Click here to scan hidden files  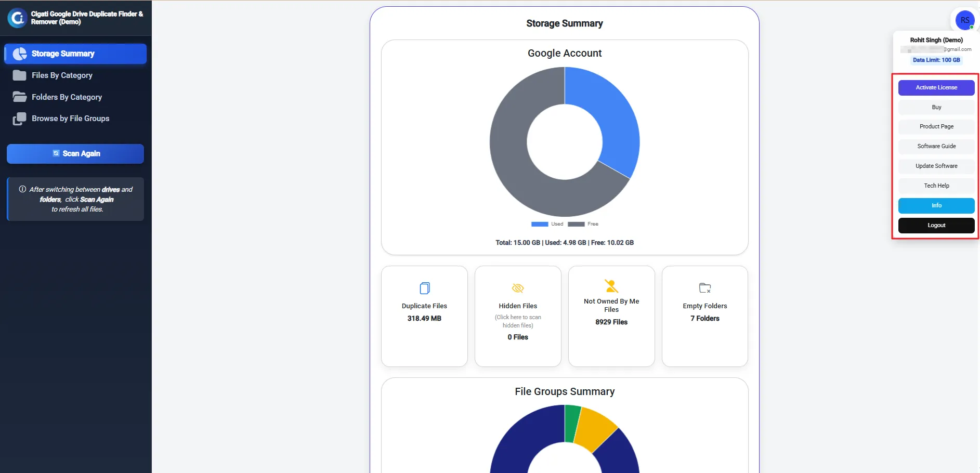518,321
